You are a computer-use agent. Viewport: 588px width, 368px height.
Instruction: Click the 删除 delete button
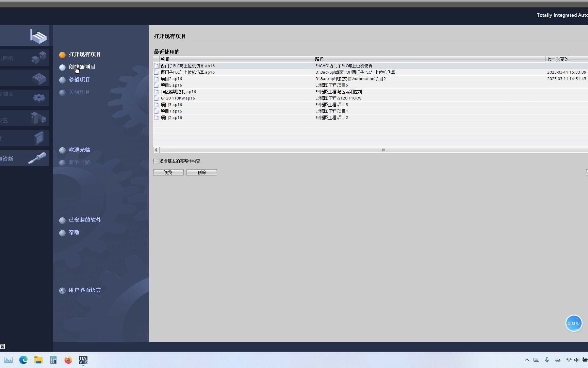pyautogui.click(x=202, y=172)
